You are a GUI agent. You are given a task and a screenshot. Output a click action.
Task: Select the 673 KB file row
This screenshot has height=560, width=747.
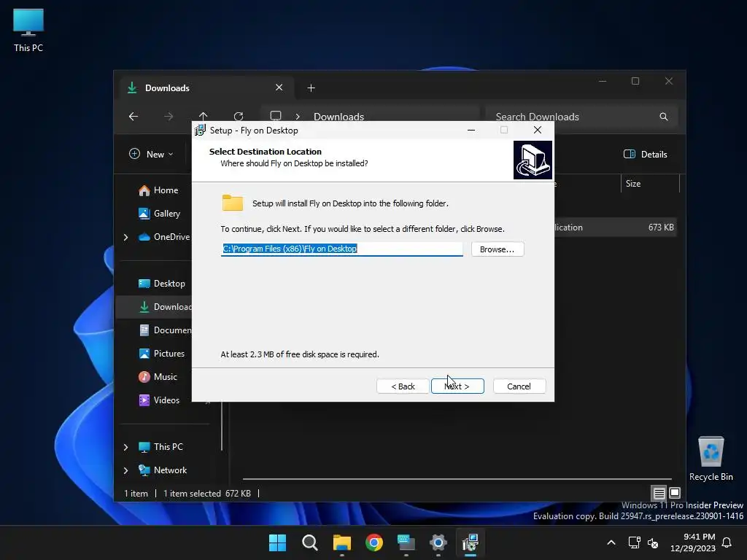point(616,227)
